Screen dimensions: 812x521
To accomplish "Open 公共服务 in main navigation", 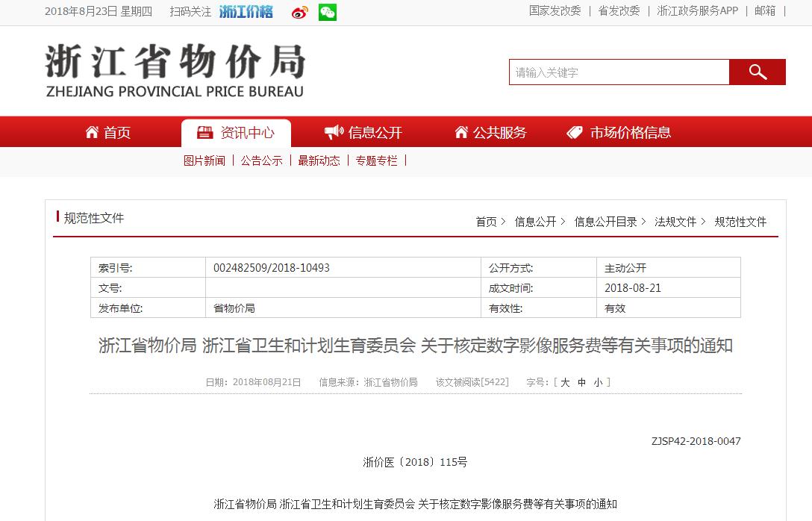I will 490,133.
